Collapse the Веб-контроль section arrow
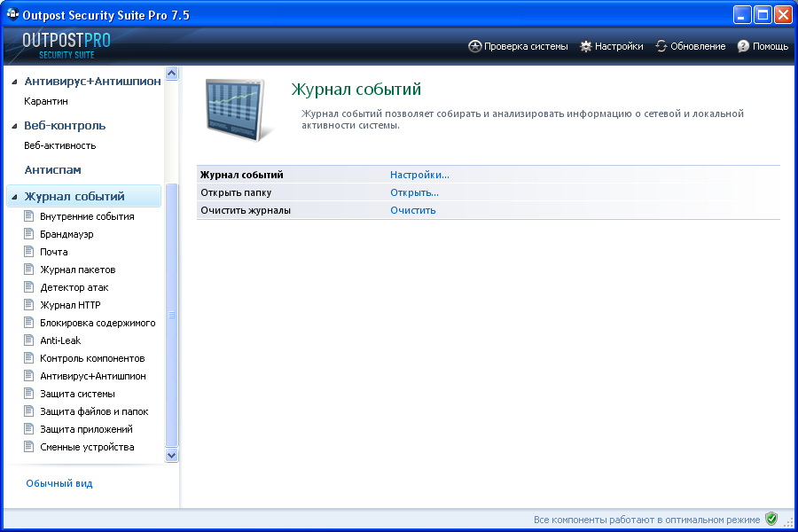 point(14,126)
